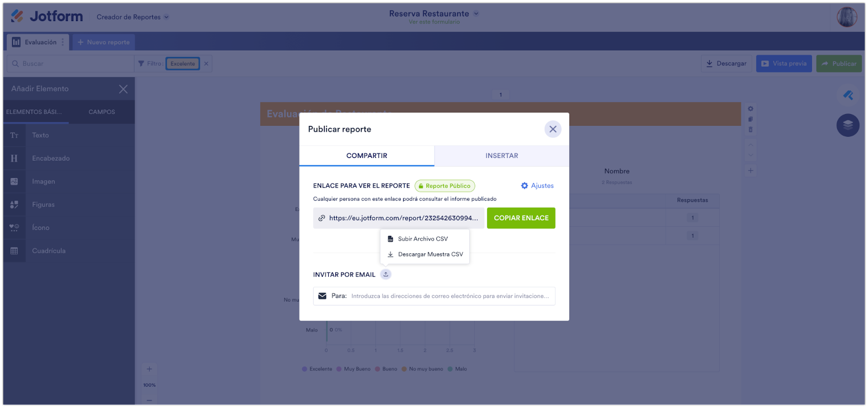Add a Cuadrícula element

69,251
